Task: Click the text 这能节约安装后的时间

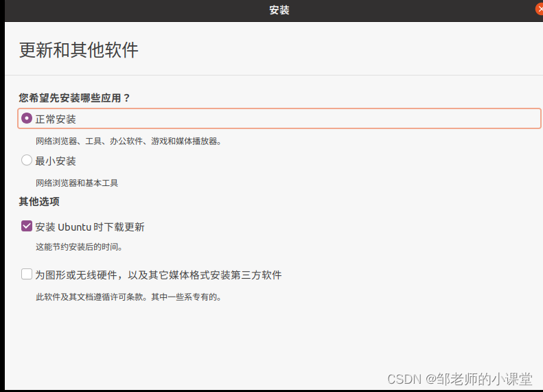Action: tap(79, 247)
